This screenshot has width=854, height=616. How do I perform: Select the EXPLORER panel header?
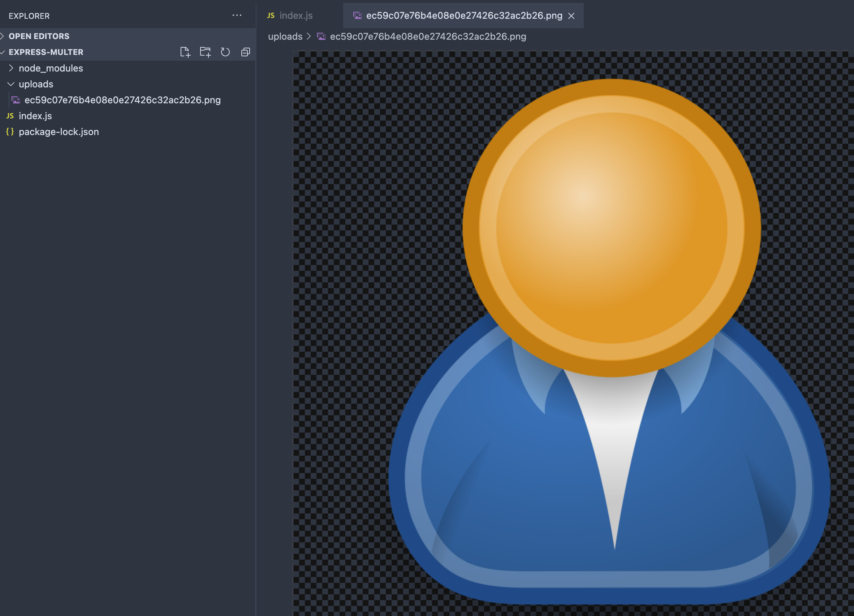pyautogui.click(x=29, y=15)
